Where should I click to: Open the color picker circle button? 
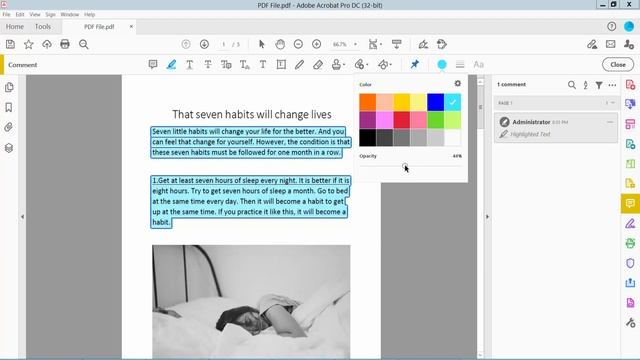point(442,64)
